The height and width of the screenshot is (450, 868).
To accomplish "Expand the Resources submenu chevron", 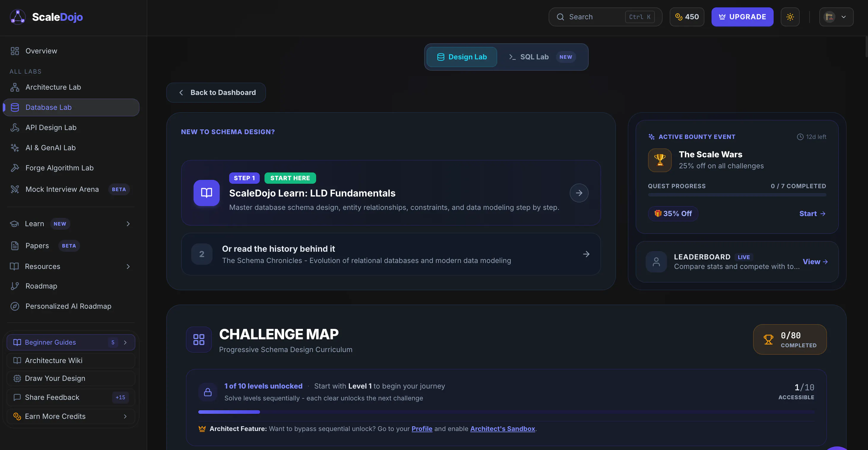I will 128,267.
